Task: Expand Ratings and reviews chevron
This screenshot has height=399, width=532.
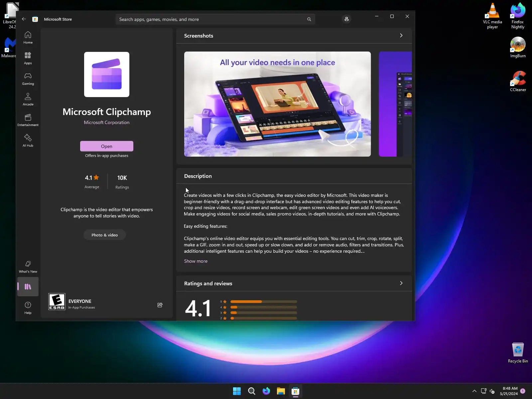Action: (x=401, y=283)
